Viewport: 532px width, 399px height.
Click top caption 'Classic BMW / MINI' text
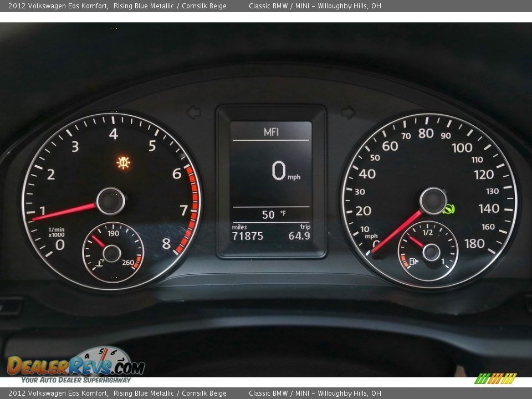click(279, 6)
